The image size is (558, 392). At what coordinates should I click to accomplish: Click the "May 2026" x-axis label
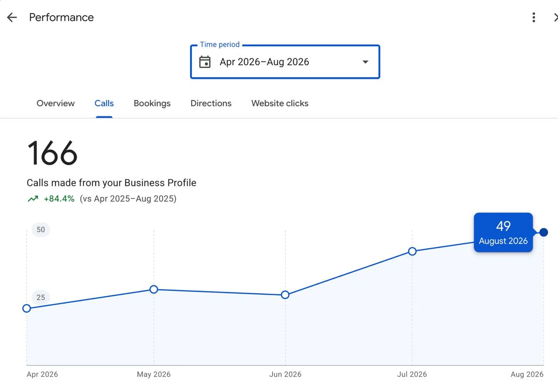click(154, 375)
